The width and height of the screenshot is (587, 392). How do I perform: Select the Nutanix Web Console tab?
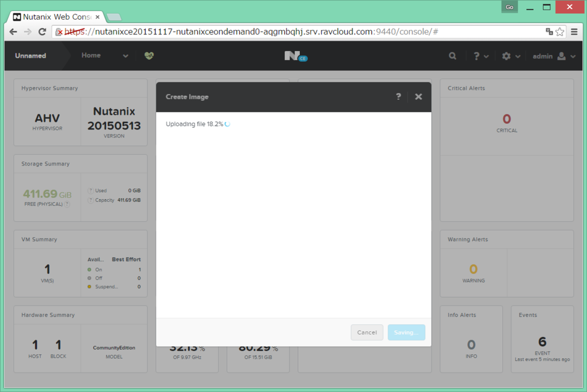coord(56,17)
